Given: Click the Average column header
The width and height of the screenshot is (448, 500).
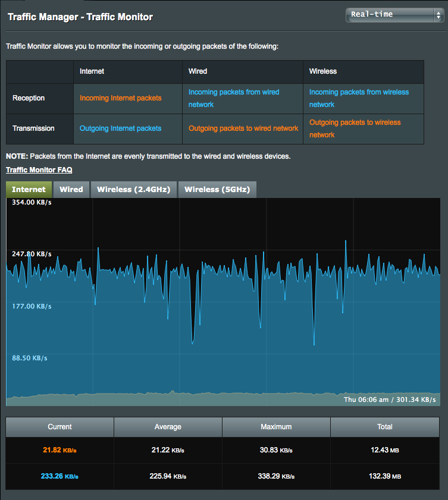Looking at the screenshot, I should tap(168, 427).
